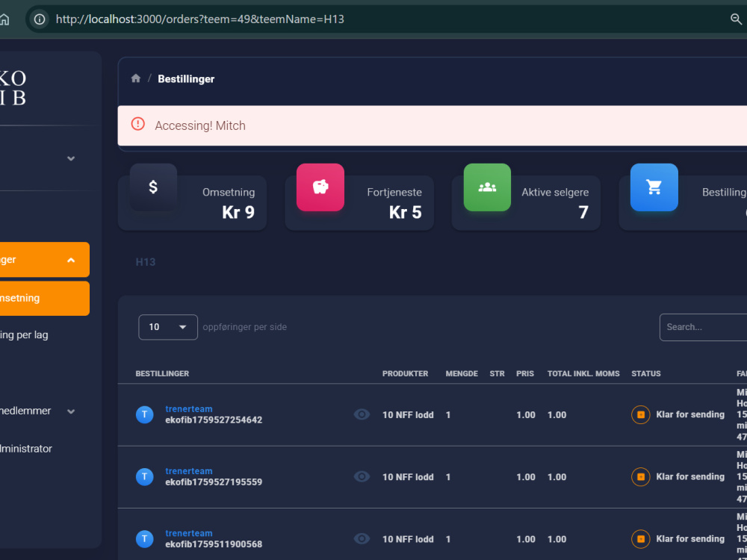The height and width of the screenshot is (560, 747).
Task: Click the alert exclamation icon
Action: pos(137,124)
